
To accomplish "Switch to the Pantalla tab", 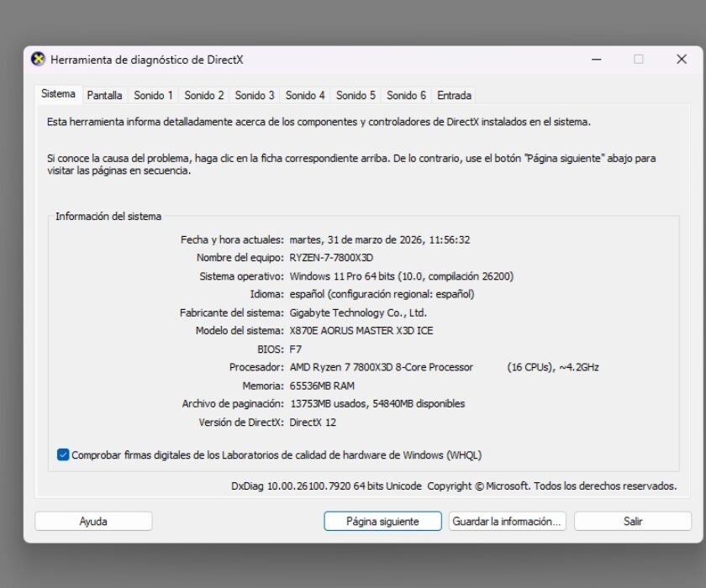I will click(x=105, y=95).
